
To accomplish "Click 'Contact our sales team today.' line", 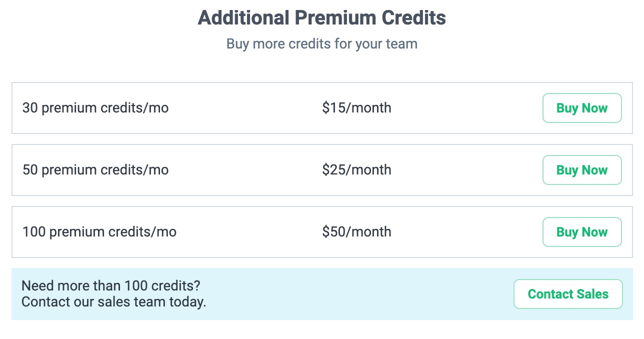I will [x=113, y=302].
